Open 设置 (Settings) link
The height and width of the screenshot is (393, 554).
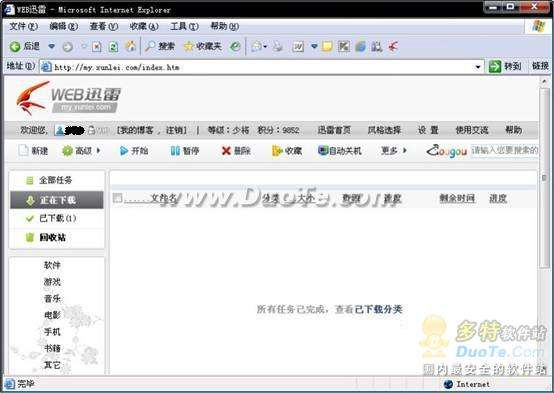point(428,130)
